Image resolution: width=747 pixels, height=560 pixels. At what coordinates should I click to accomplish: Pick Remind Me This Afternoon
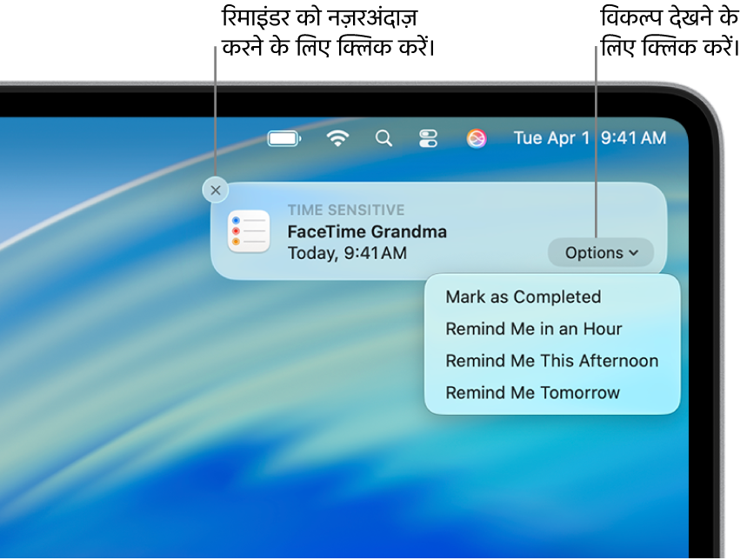coord(552,361)
